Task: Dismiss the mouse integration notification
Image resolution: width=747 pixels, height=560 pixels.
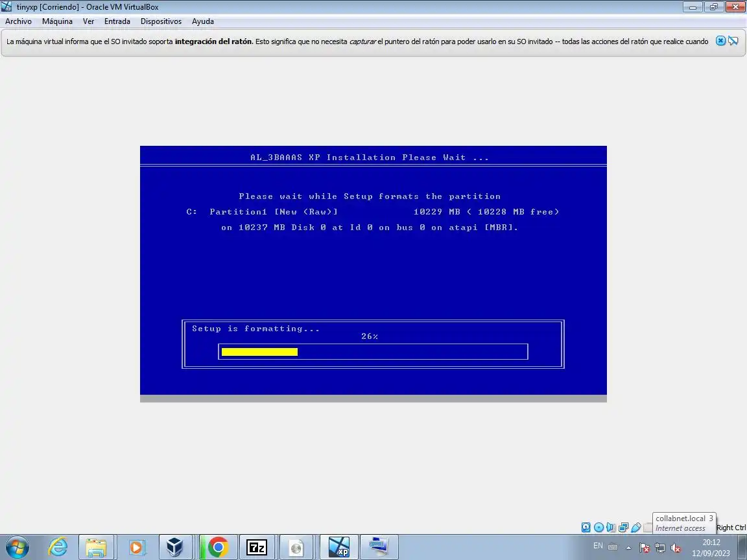Action: [x=721, y=41]
